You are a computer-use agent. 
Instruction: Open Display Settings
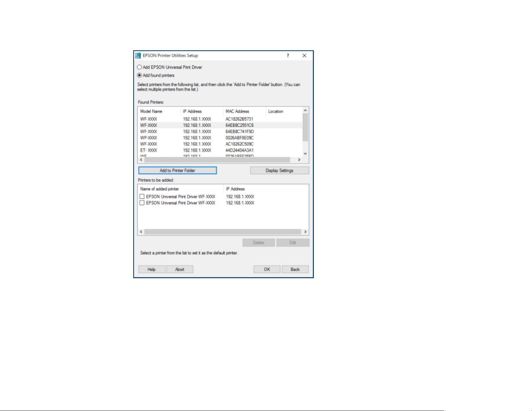pyautogui.click(x=279, y=170)
